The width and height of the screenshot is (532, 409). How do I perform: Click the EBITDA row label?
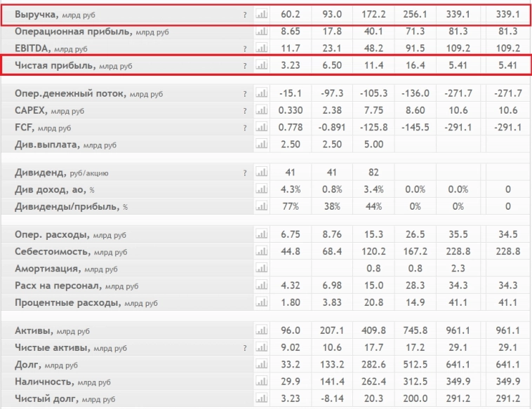point(51,48)
